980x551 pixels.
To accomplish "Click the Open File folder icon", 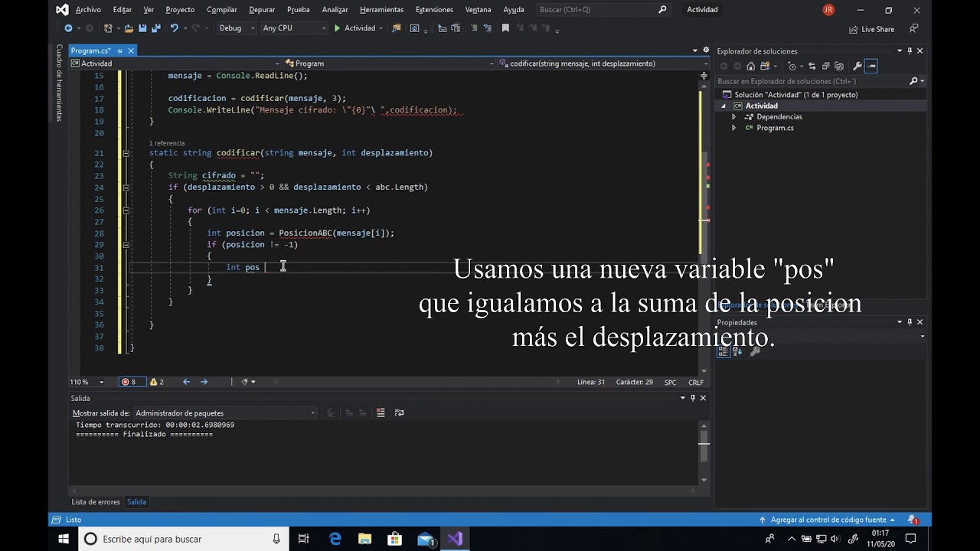I will 129,28.
